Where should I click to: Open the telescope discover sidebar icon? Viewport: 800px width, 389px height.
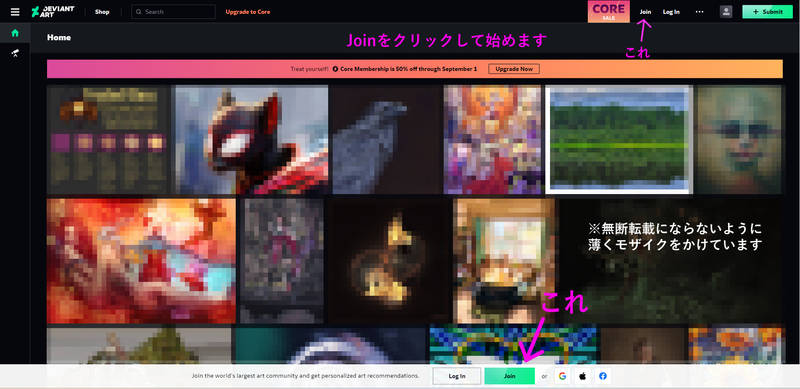[x=15, y=53]
